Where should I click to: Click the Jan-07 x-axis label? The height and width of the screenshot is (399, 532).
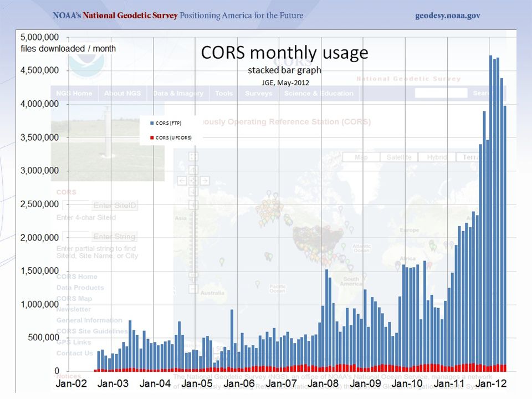282,383
